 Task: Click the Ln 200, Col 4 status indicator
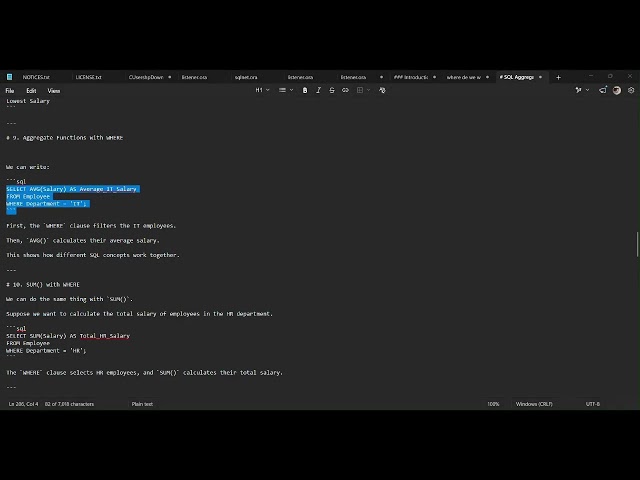point(23,404)
